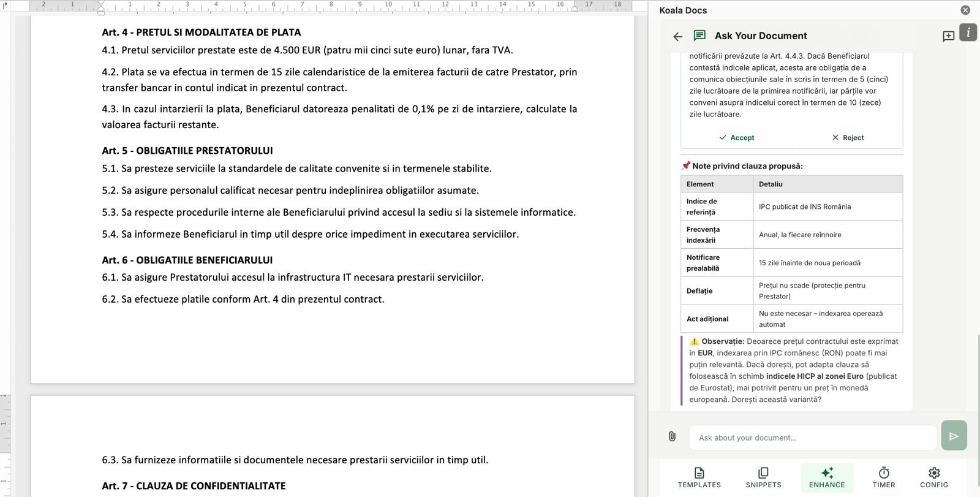The image size is (980, 497).
Task: Open the Config settings tab
Action: pyautogui.click(x=934, y=477)
